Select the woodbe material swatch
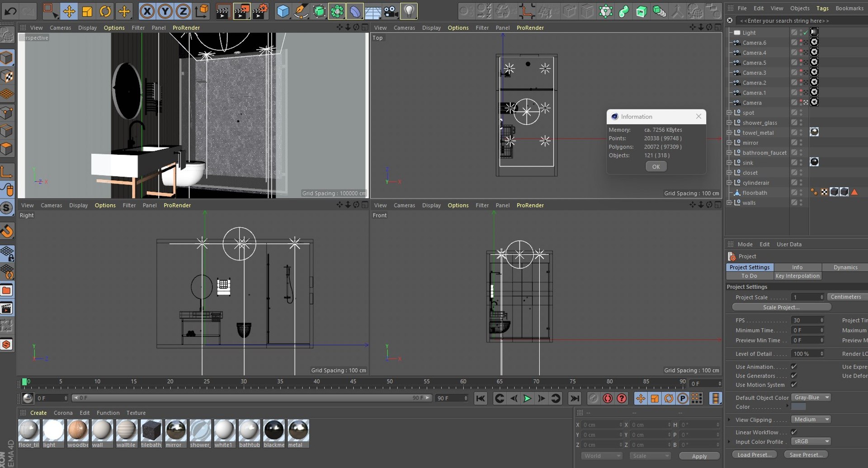The height and width of the screenshot is (468, 868). point(78,430)
